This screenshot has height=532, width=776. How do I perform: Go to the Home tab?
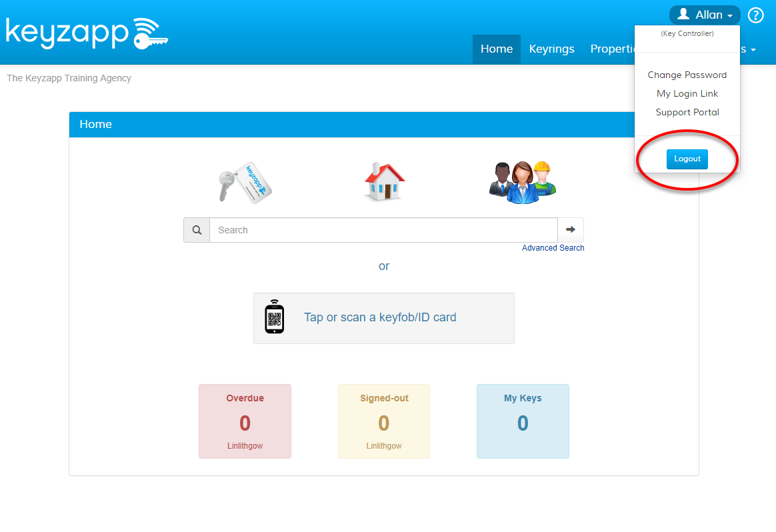(x=497, y=49)
